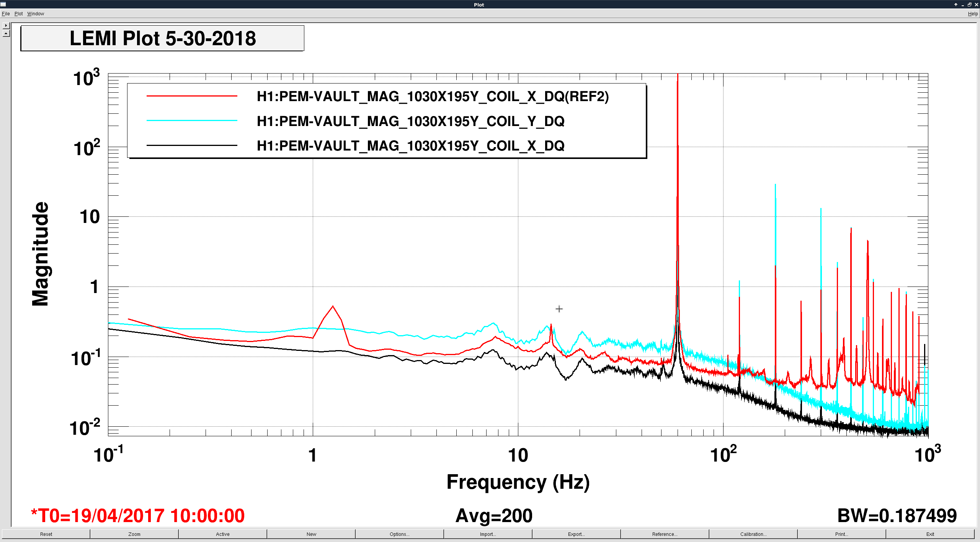This screenshot has width=980, height=542.
Task: Open the Window menu
Action: tap(36, 14)
